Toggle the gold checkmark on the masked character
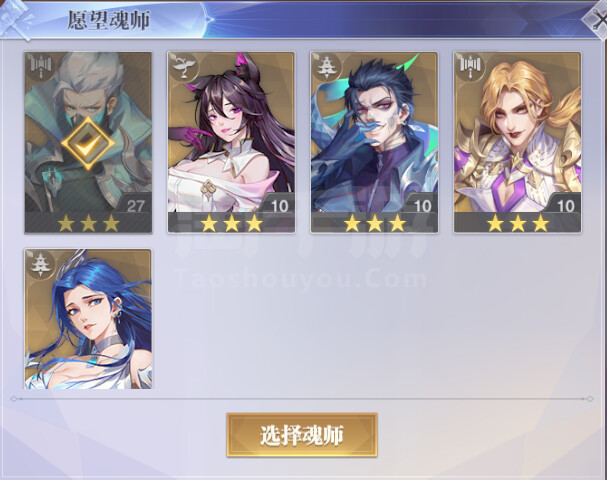Viewport: 607px width, 480px height. coord(88,143)
